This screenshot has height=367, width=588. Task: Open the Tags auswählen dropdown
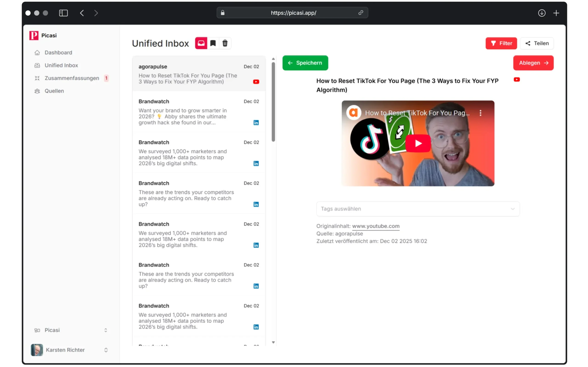pyautogui.click(x=417, y=209)
